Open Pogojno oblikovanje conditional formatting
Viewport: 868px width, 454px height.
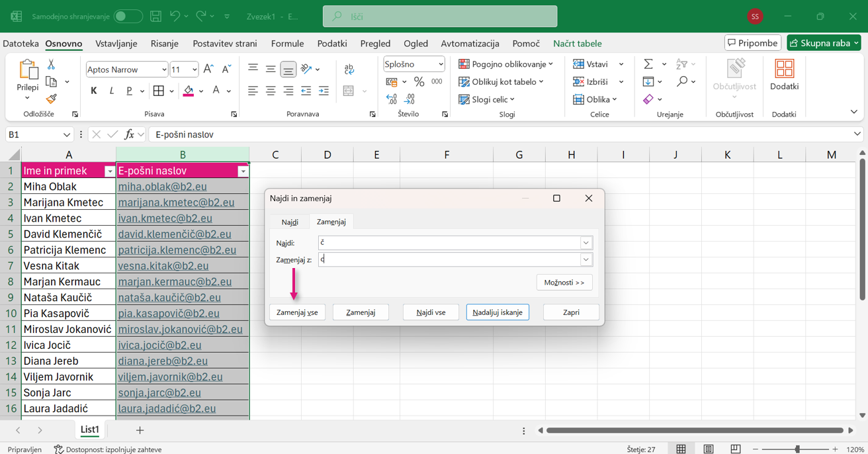pyautogui.click(x=506, y=64)
